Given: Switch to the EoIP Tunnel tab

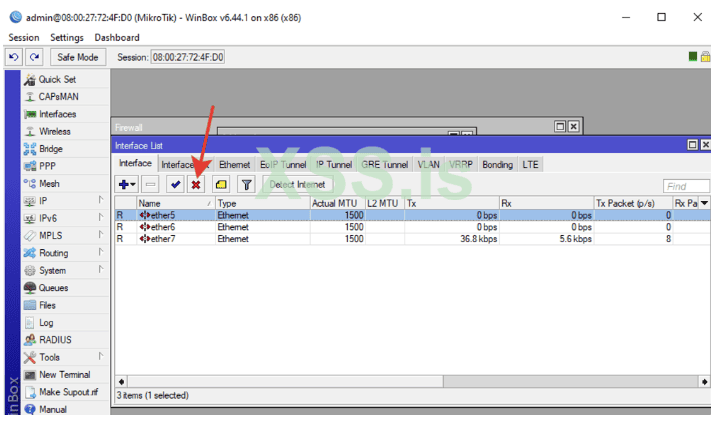Looking at the screenshot, I should click(x=283, y=165).
